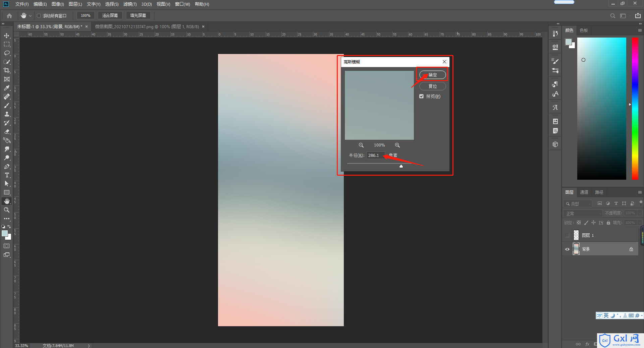Adjust the Gaussian Blur radius slider

click(x=401, y=166)
